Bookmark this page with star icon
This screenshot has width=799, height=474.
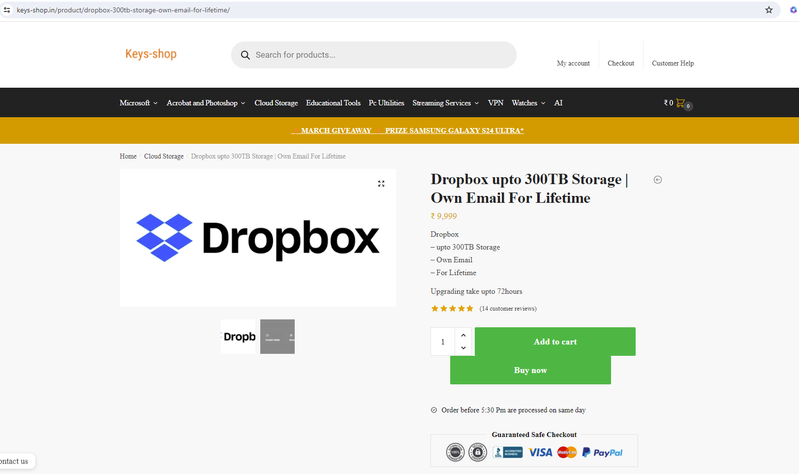pyautogui.click(x=769, y=9)
